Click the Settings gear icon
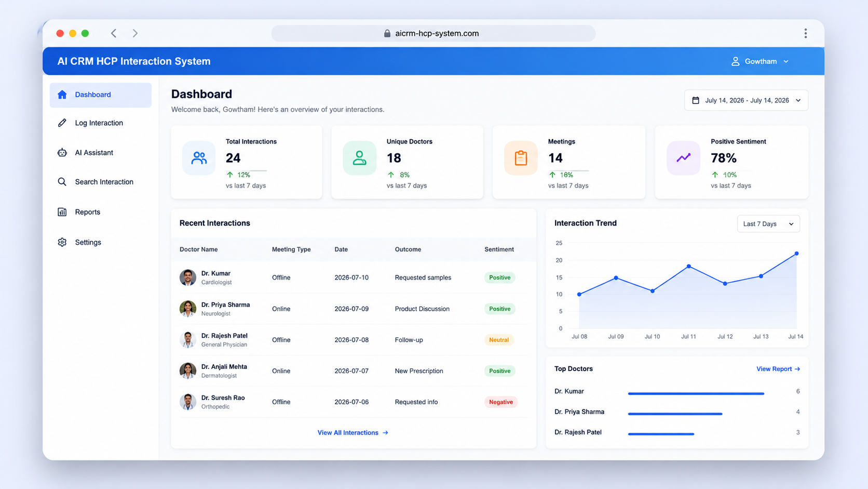 coord(62,242)
